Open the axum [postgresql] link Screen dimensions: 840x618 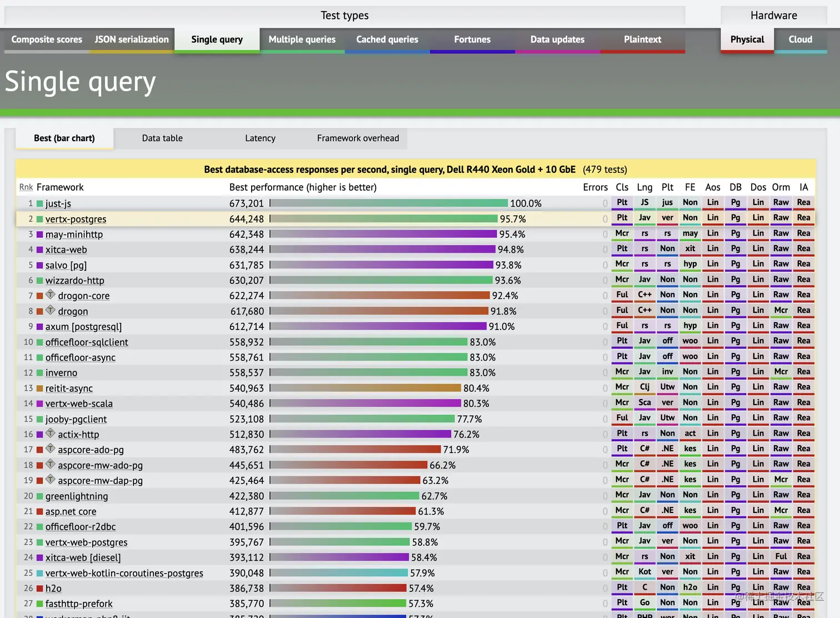[x=83, y=327]
